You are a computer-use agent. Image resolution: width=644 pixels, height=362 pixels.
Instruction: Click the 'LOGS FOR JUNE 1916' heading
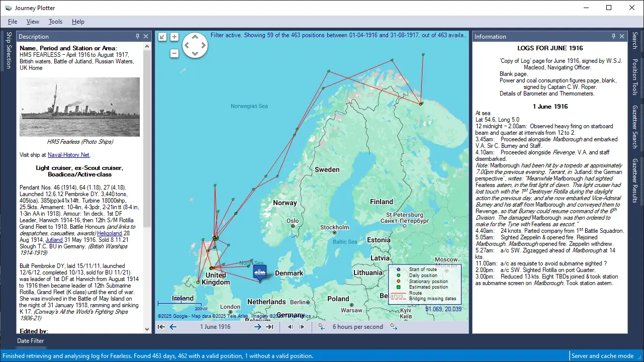click(550, 48)
